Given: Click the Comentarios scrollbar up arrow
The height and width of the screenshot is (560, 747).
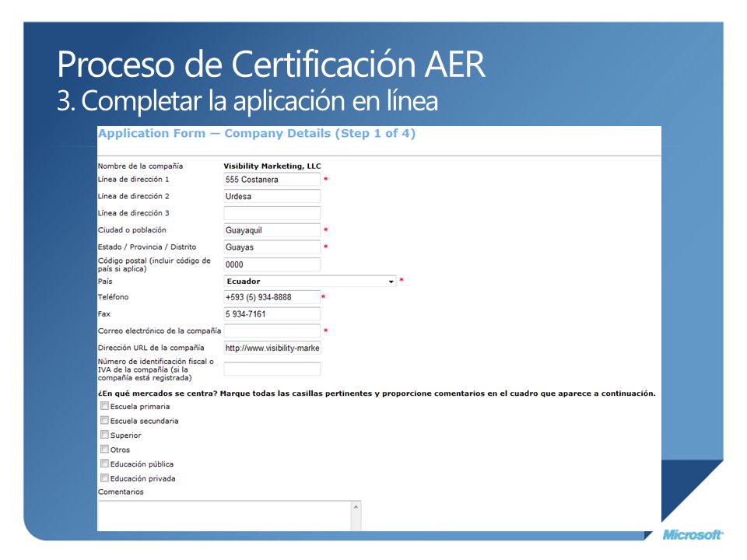Looking at the screenshot, I should pyautogui.click(x=356, y=507).
